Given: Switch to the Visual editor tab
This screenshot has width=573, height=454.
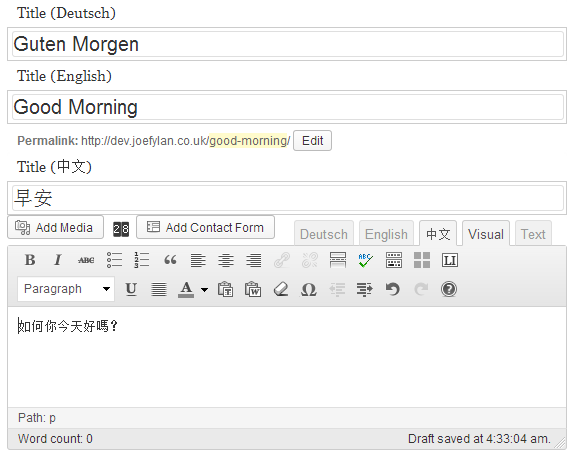Looking at the screenshot, I should coord(486,234).
